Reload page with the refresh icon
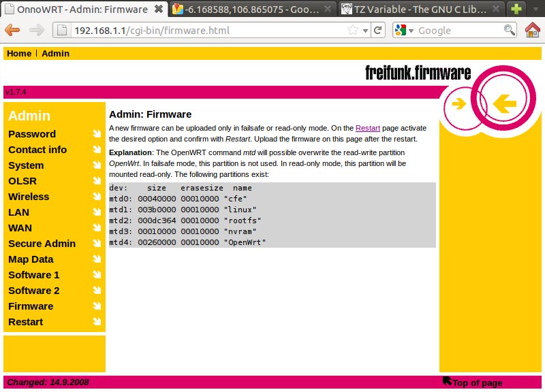 378,31
